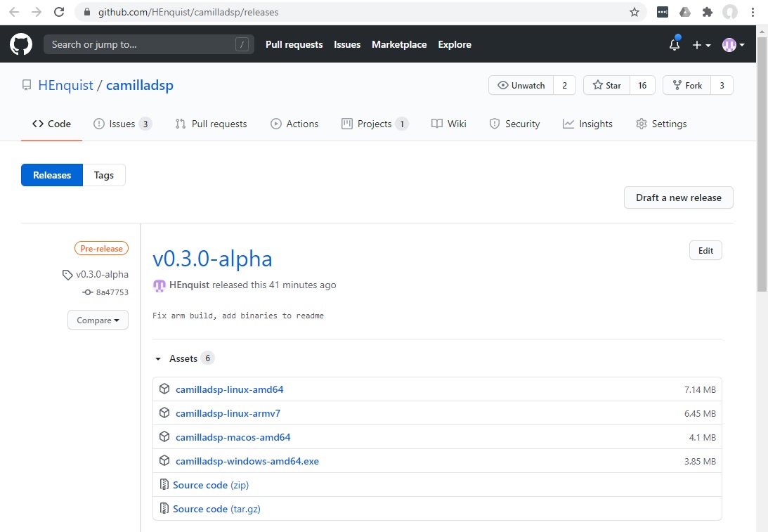Open the plus create-new dropdown
The height and width of the screenshot is (532, 768).
701,45
